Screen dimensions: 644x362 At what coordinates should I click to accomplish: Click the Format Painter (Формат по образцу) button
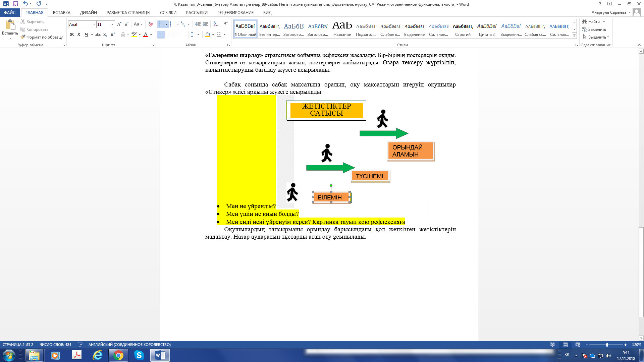point(42,37)
